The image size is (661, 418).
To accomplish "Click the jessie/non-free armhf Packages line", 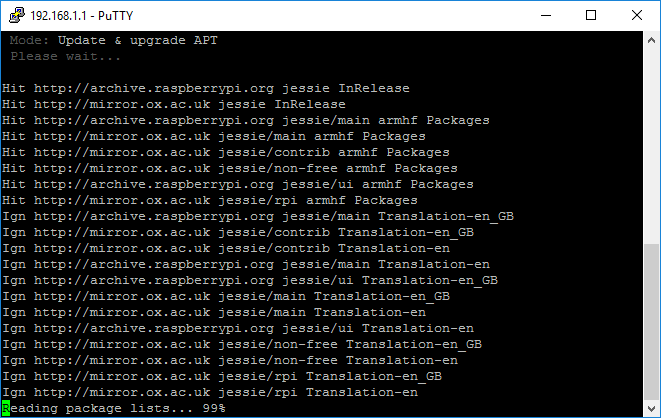I will [x=230, y=169].
